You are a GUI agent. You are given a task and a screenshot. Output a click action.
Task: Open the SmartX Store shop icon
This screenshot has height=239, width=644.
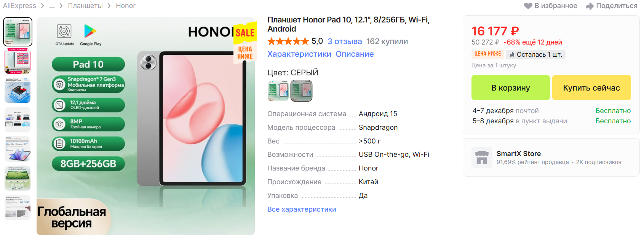point(482,157)
